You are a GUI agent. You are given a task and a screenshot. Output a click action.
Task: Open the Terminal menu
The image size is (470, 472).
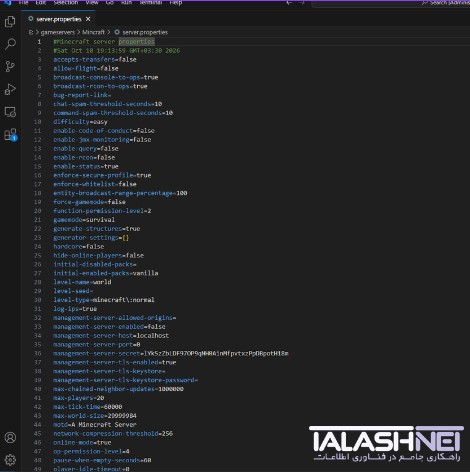[x=151, y=2]
